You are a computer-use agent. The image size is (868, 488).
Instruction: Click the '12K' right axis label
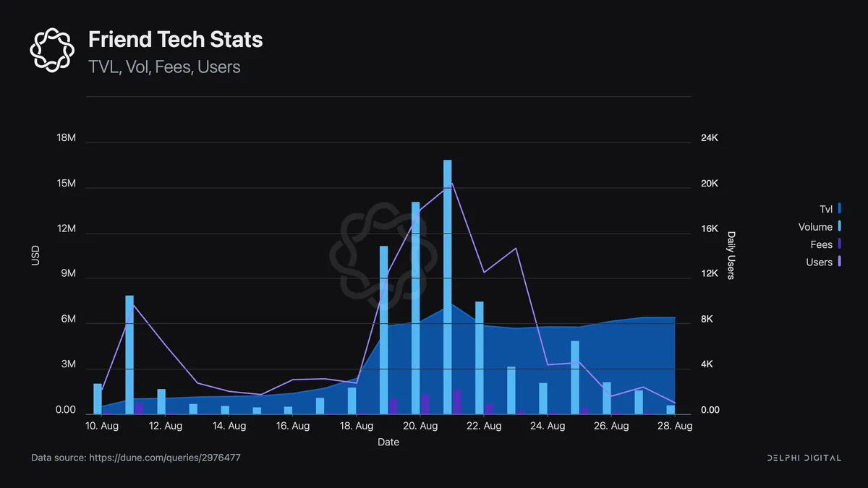click(x=710, y=274)
